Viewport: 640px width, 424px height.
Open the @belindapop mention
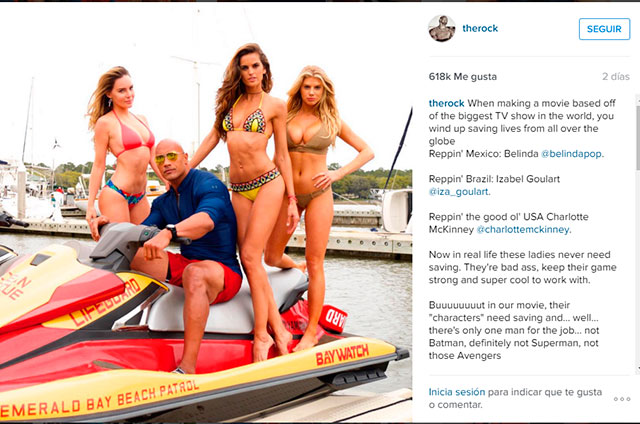click(x=571, y=154)
